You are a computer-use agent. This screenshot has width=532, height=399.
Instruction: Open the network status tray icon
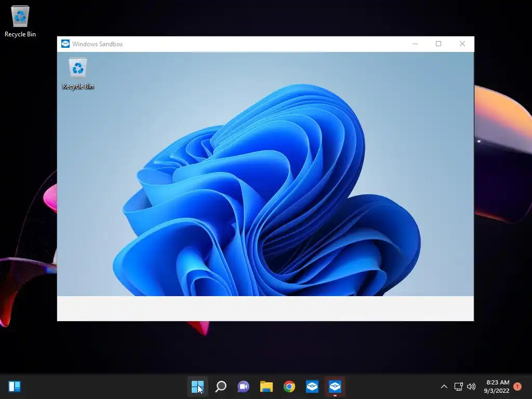pyautogui.click(x=458, y=387)
